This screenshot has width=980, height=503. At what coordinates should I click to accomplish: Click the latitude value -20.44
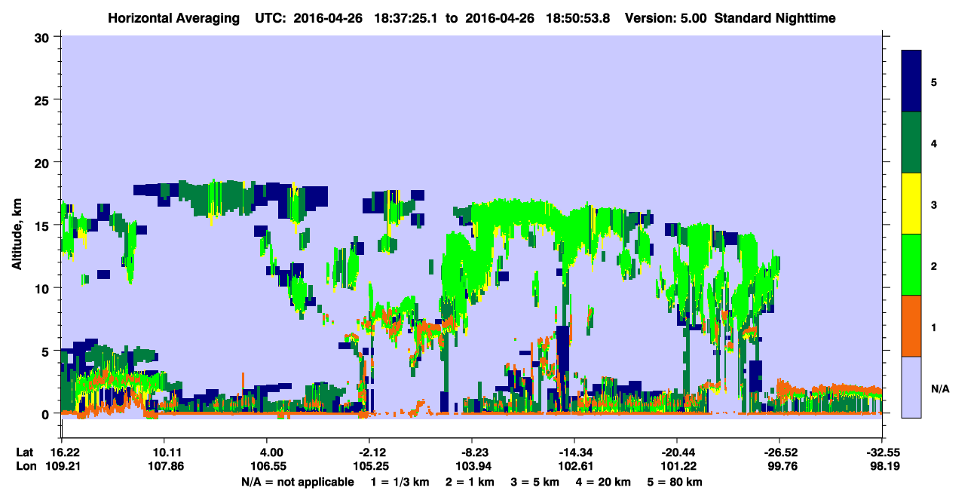(677, 452)
